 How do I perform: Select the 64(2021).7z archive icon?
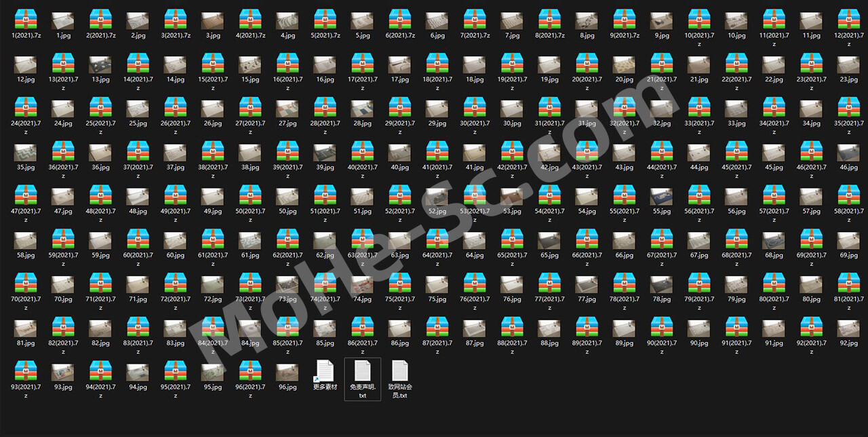(437, 239)
